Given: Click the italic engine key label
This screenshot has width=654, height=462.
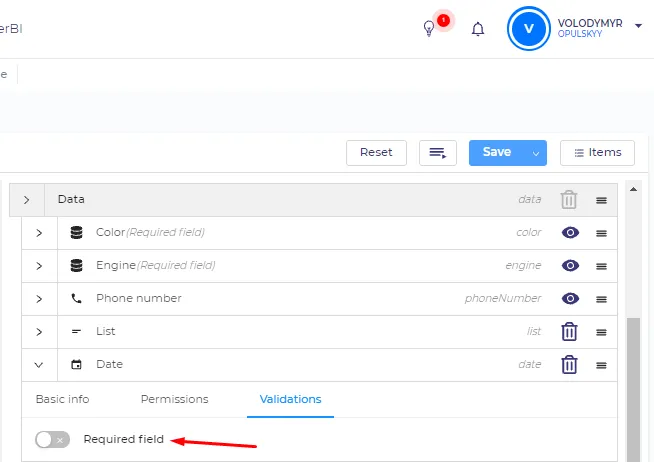Looking at the screenshot, I should click(x=523, y=265).
